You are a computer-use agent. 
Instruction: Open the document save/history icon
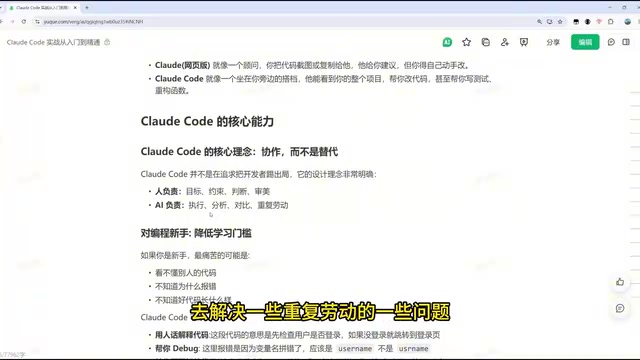[485, 42]
